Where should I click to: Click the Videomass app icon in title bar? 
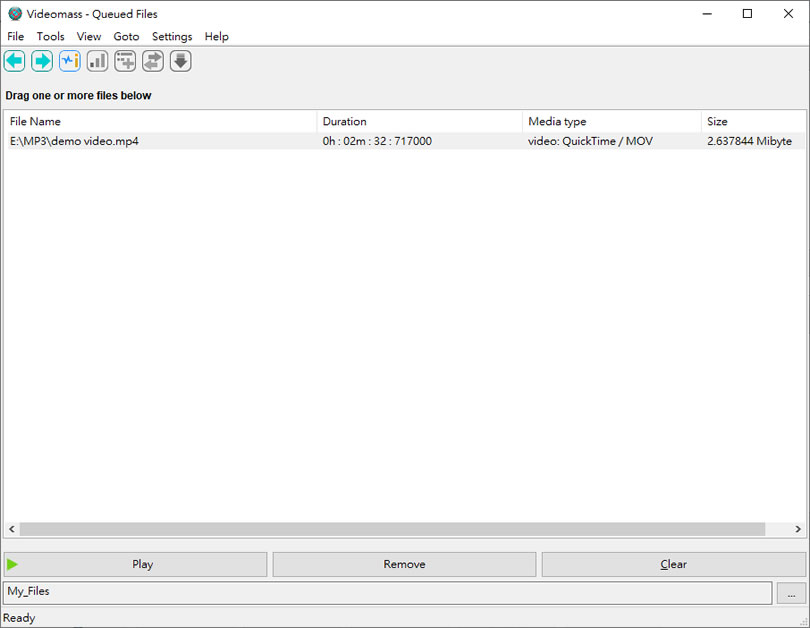[x=15, y=14]
